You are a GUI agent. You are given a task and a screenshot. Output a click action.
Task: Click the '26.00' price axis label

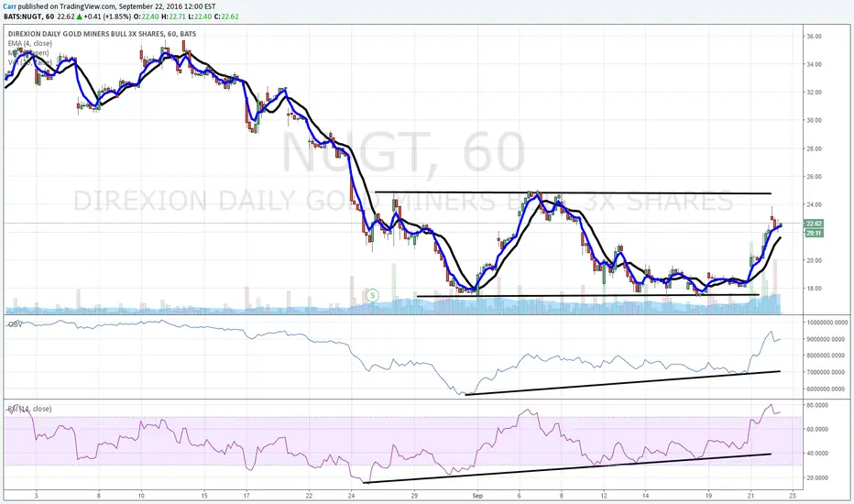click(815, 177)
